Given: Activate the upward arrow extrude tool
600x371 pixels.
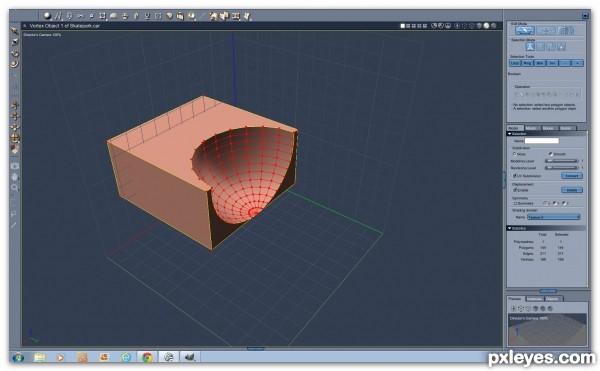Looking at the screenshot, I should 136,16.
